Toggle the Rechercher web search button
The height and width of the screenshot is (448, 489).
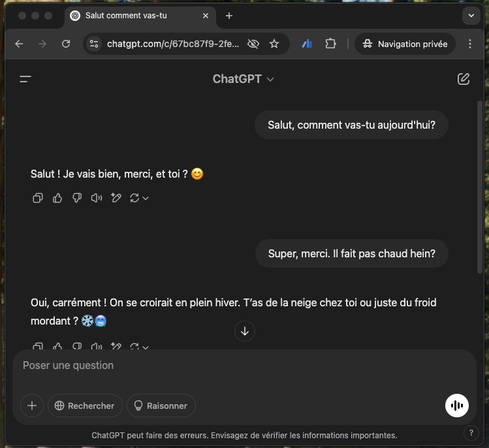click(85, 406)
